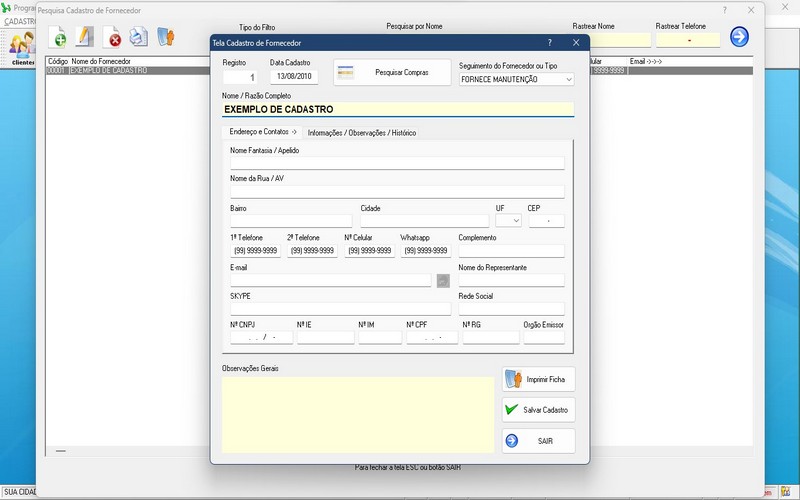Click the print list icon in toolbar

(x=138, y=37)
